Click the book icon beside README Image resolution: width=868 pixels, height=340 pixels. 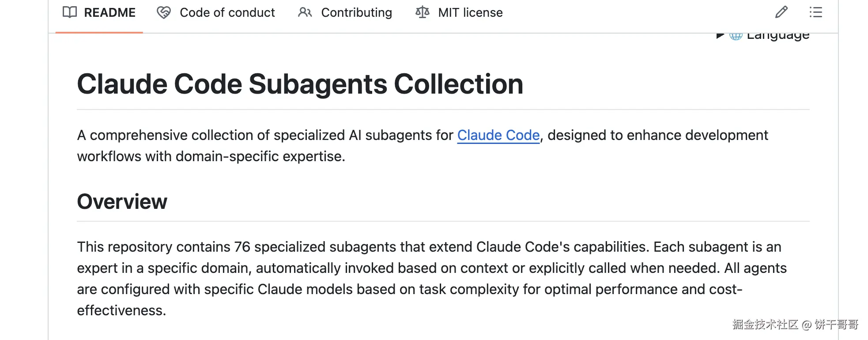pyautogui.click(x=70, y=12)
